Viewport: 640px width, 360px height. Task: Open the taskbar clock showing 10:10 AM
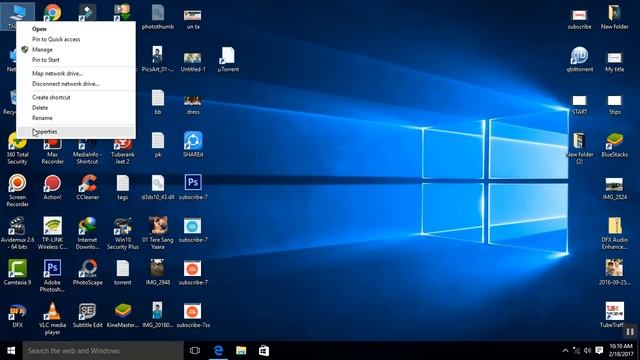coord(620,350)
